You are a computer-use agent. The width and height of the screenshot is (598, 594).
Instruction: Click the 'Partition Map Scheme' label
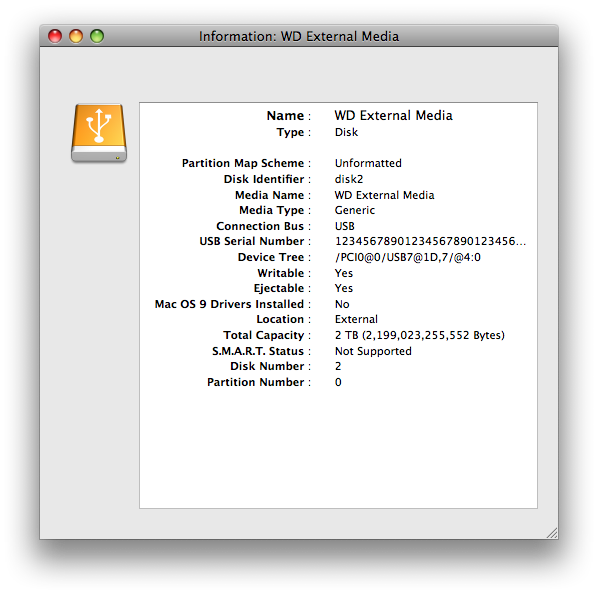(x=243, y=163)
